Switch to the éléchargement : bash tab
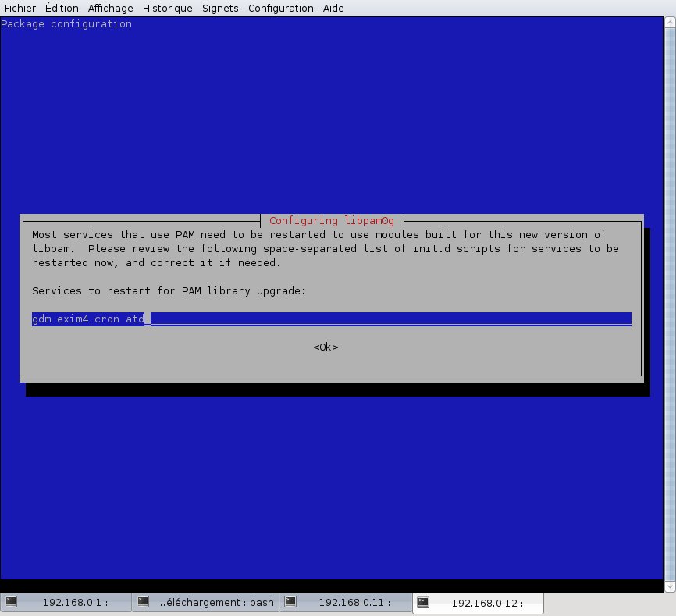Viewport: 676px width, 616px height. click(x=215, y=602)
